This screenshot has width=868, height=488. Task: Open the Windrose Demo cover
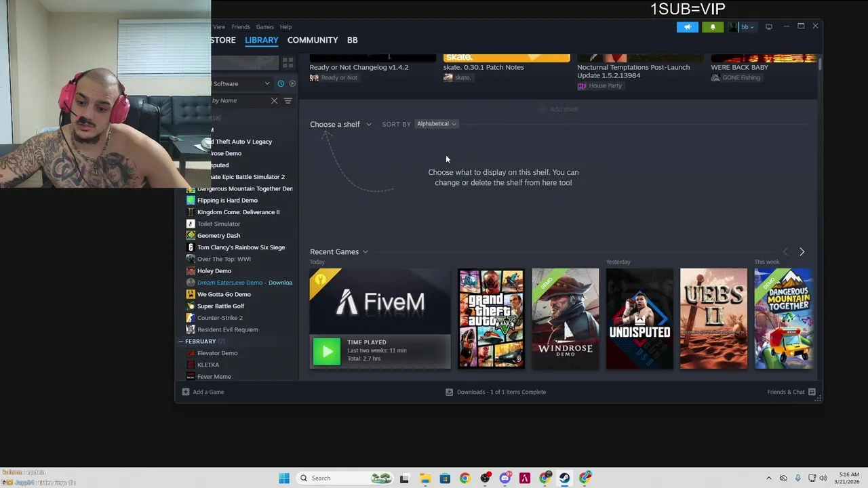point(565,319)
